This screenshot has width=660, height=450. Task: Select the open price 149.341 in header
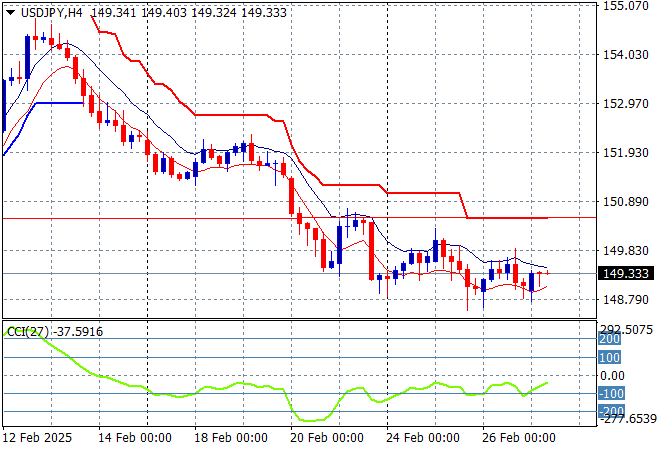114,13
